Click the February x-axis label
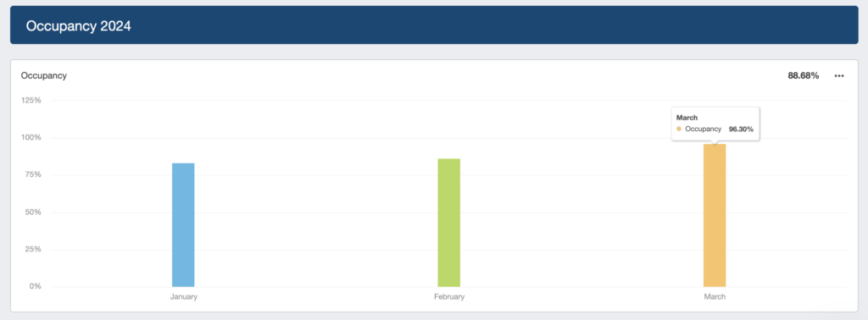 tap(449, 297)
